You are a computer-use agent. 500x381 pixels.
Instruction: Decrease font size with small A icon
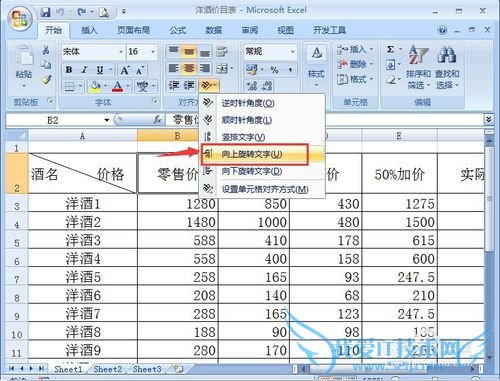[x=140, y=70]
